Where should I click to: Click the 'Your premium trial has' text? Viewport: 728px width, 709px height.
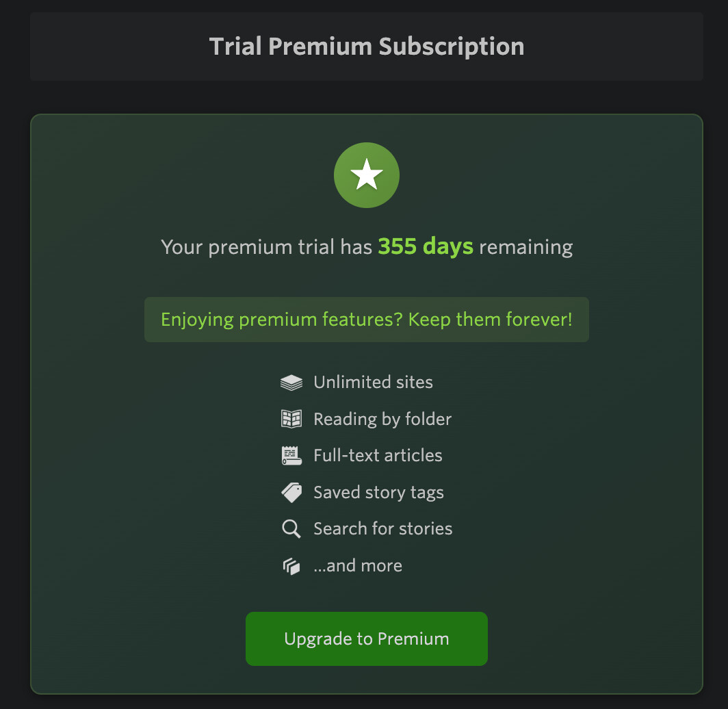[x=267, y=246]
